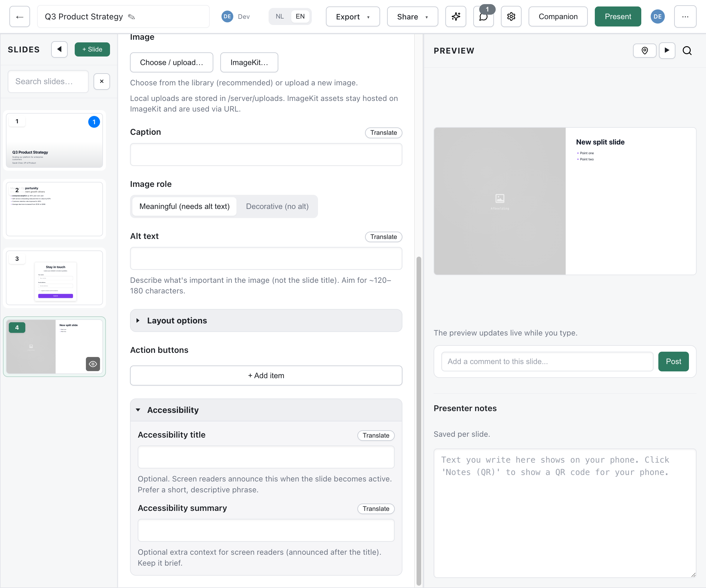
Task: Toggle visibility eye on slide 4
Action: 93,364
